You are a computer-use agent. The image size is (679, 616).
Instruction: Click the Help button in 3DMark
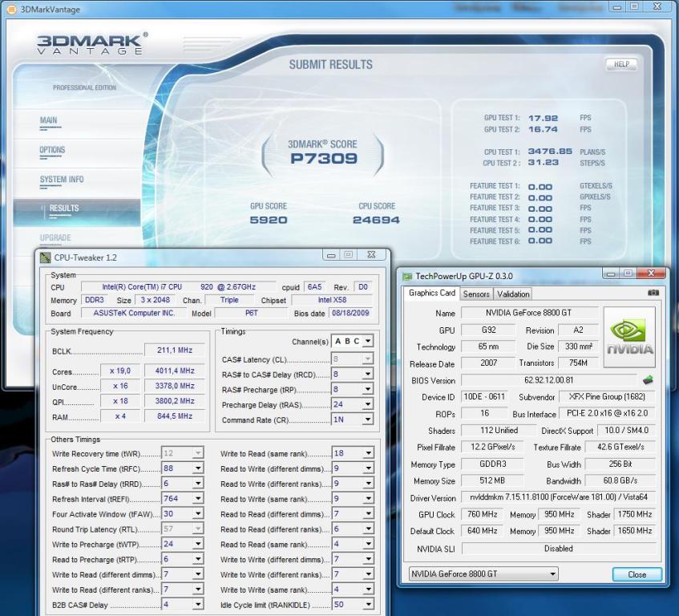click(621, 64)
